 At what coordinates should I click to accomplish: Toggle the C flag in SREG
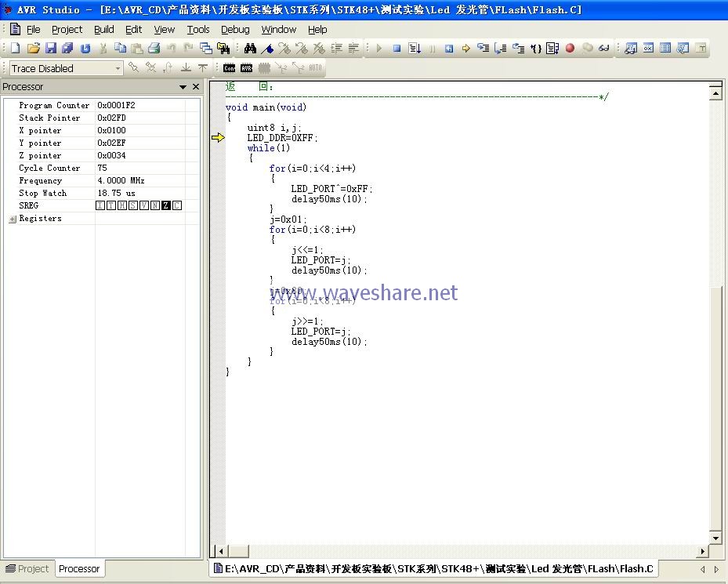pyautogui.click(x=177, y=205)
